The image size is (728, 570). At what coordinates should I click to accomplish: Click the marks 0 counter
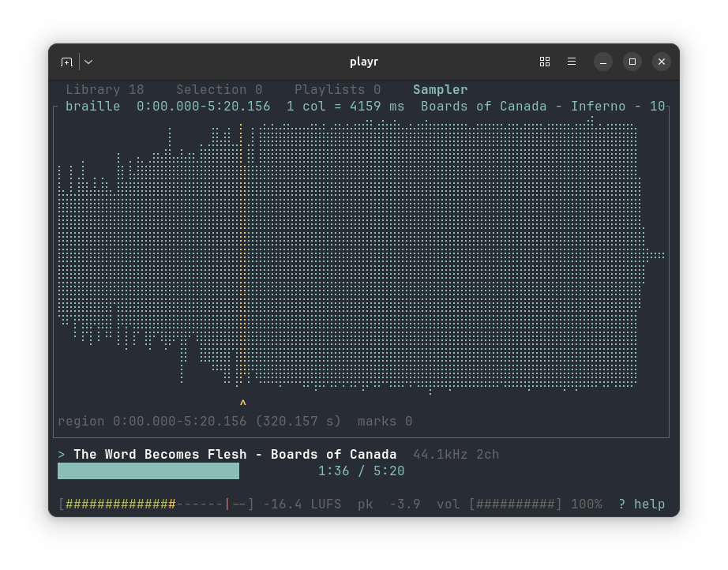click(385, 422)
